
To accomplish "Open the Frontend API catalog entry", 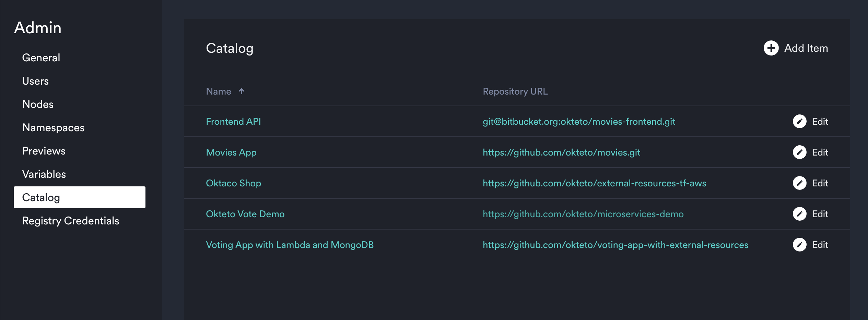I will (233, 121).
